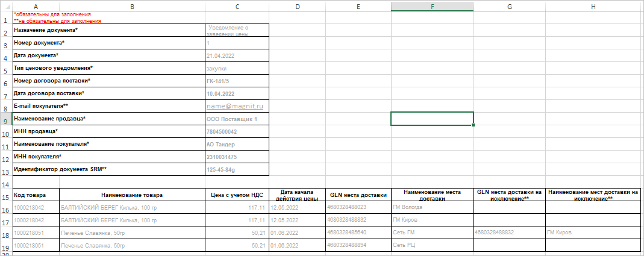Click the 'Цена с учетом НДС' header cell
Image resolution: width=644 pixels, height=256 pixels.
click(237, 195)
